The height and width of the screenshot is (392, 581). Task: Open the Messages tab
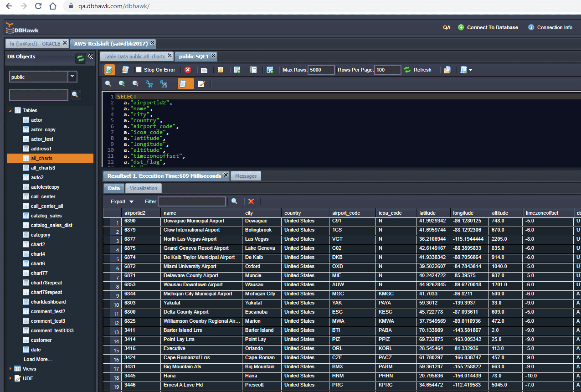246,176
